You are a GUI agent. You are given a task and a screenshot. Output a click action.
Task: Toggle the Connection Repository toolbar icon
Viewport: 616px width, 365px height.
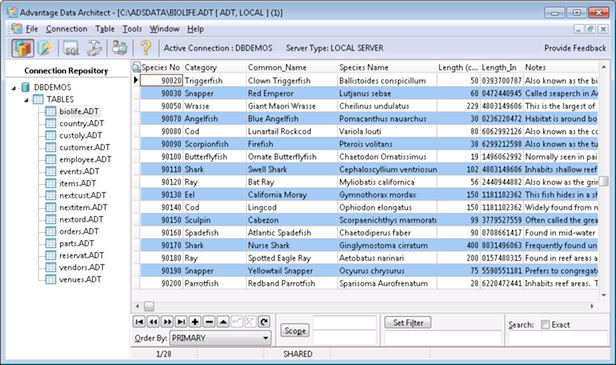coord(23,48)
